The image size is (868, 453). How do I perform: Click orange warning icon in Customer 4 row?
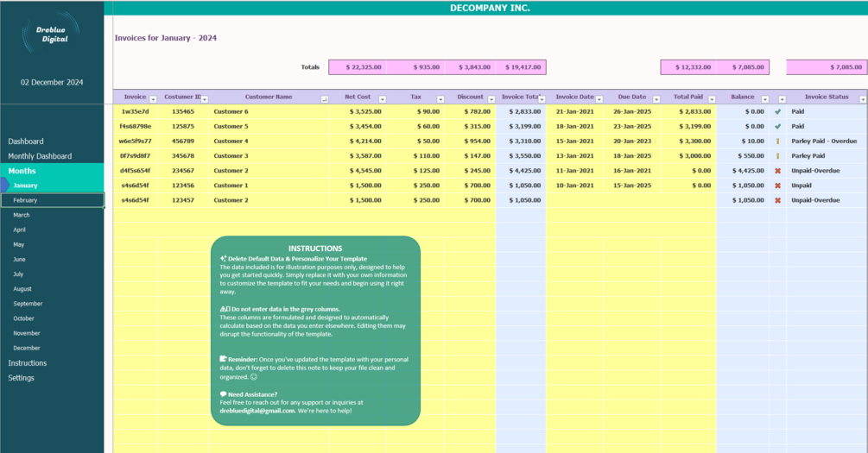[x=778, y=141]
